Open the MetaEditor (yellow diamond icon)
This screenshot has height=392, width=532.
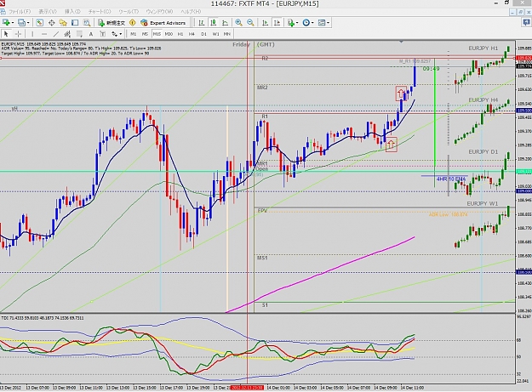coord(133,23)
